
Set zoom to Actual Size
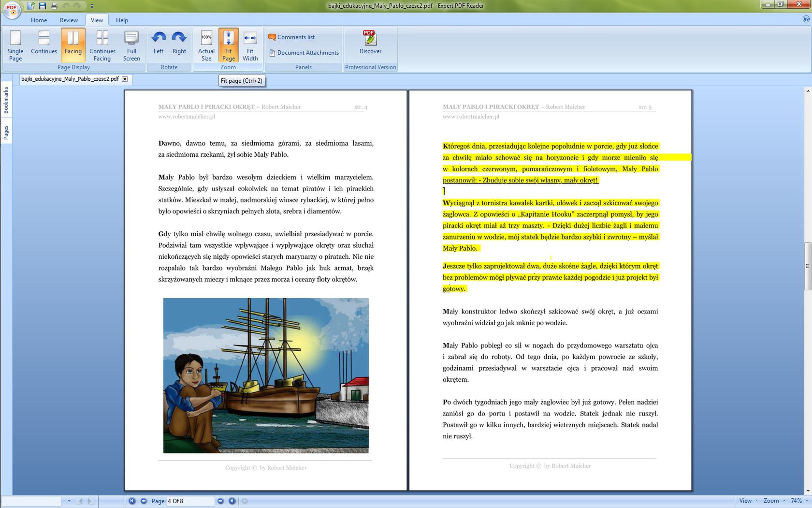point(206,45)
